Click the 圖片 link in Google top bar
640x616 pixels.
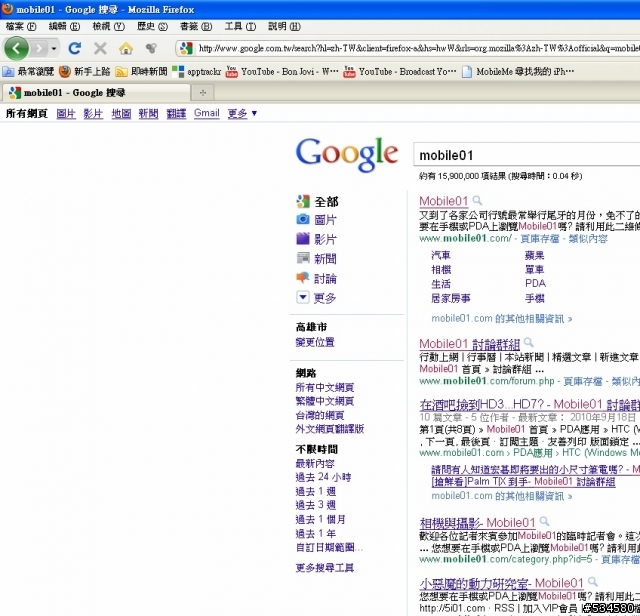coord(66,113)
